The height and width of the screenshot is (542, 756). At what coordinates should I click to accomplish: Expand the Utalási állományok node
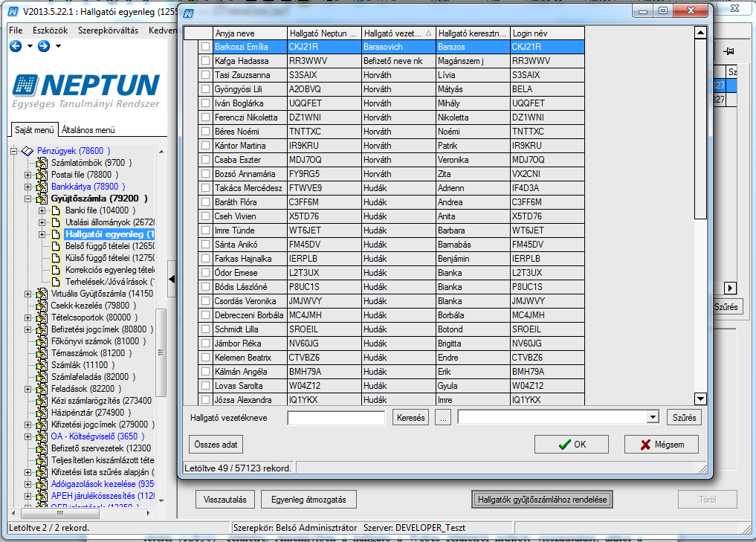42,222
